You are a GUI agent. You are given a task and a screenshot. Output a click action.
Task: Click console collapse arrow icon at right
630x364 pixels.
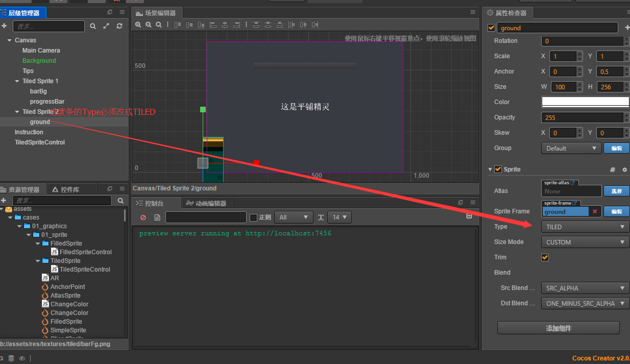(x=469, y=216)
